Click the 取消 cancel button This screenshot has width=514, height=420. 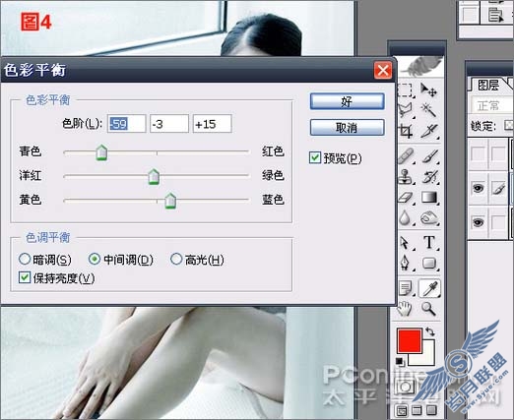[347, 127]
